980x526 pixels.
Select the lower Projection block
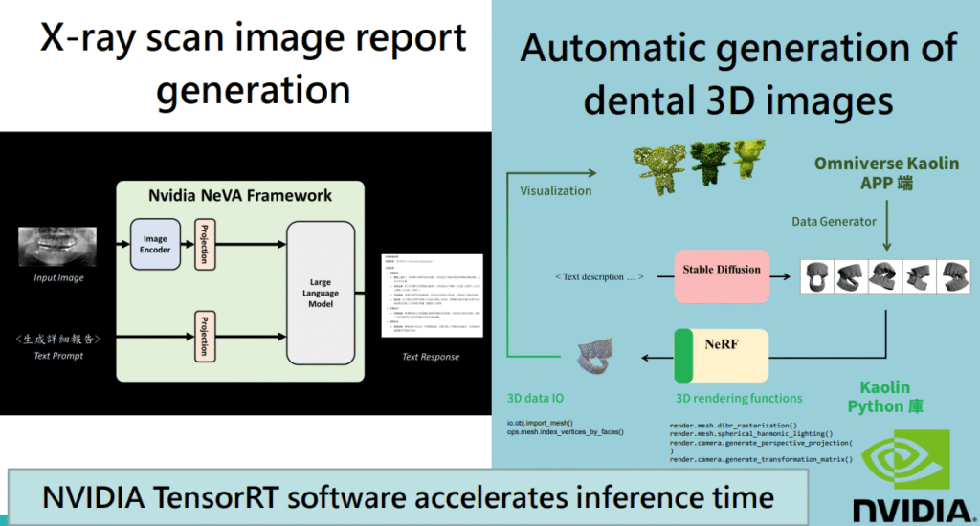205,337
